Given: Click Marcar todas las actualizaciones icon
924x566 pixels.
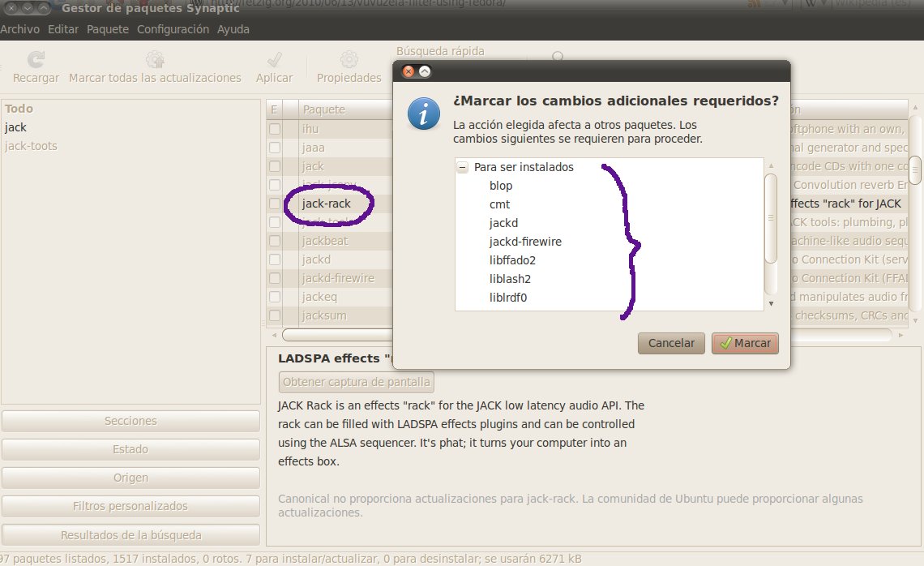Looking at the screenshot, I should coord(154,60).
